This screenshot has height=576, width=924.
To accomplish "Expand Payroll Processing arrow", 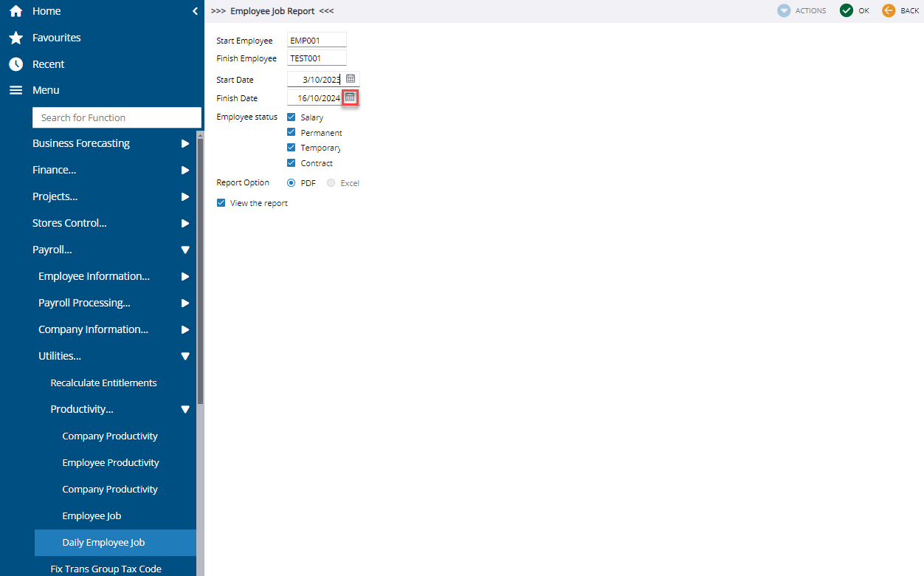I will click(185, 303).
